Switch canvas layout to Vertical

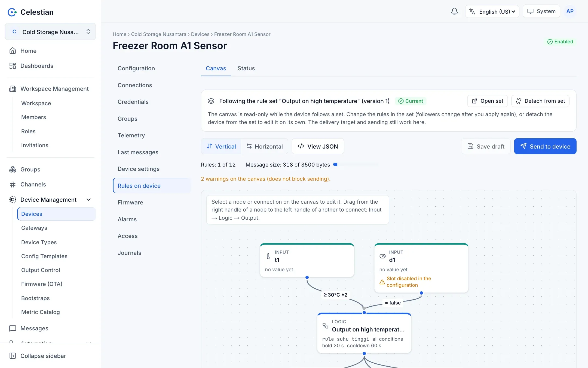[x=221, y=146]
